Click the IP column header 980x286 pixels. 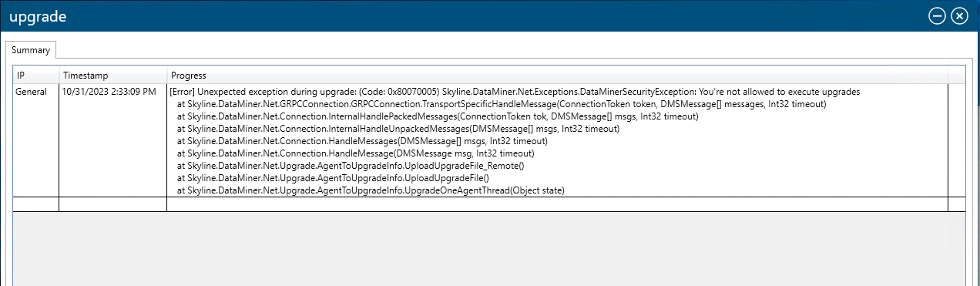coord(36,76)
